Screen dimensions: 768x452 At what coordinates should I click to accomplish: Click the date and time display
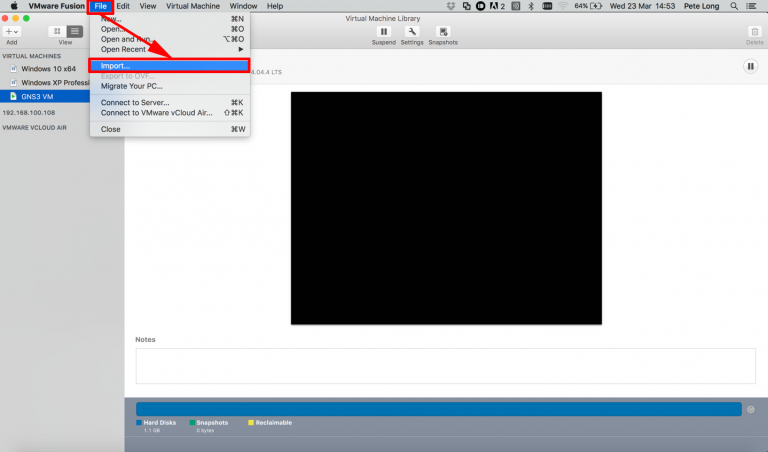pyautogui.click(x=642, y=6)
